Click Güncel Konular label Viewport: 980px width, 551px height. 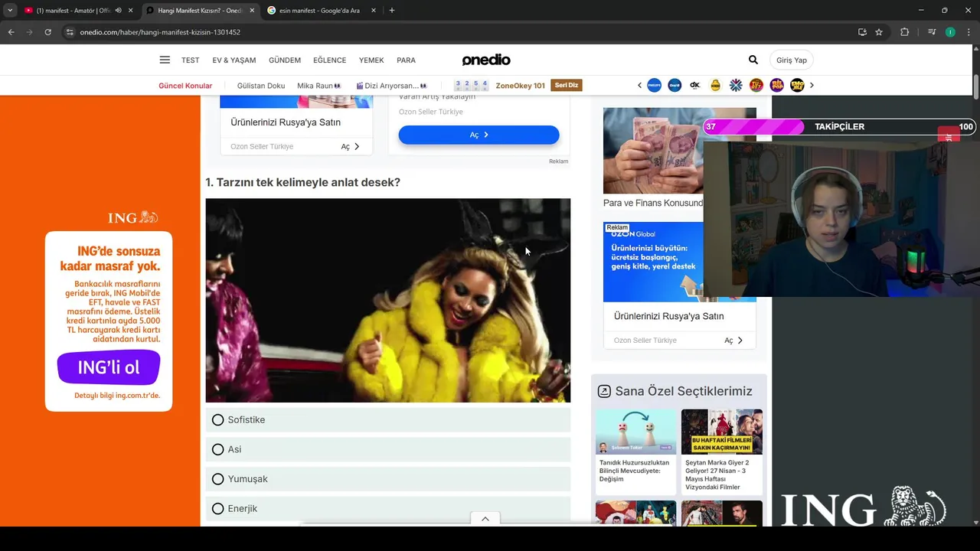tap(185, 86)
